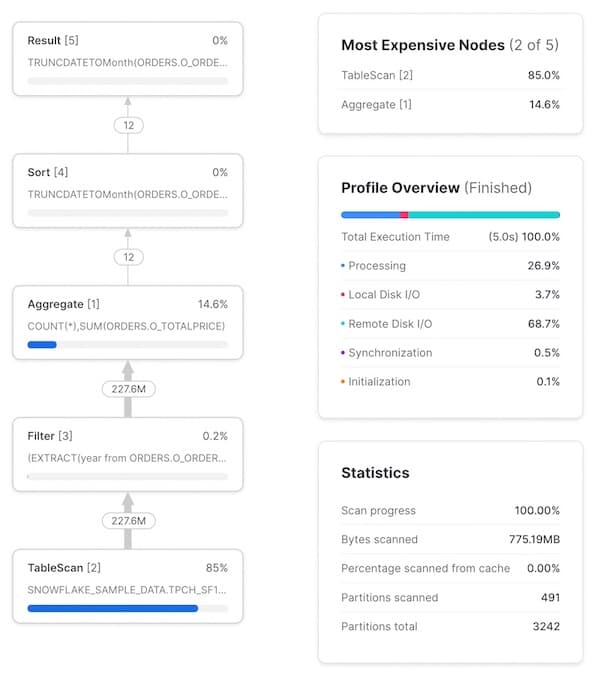600x673 pixels.
Task: Select TableScan [2] in Most Expensive Nodes
Action: point(450,75)
